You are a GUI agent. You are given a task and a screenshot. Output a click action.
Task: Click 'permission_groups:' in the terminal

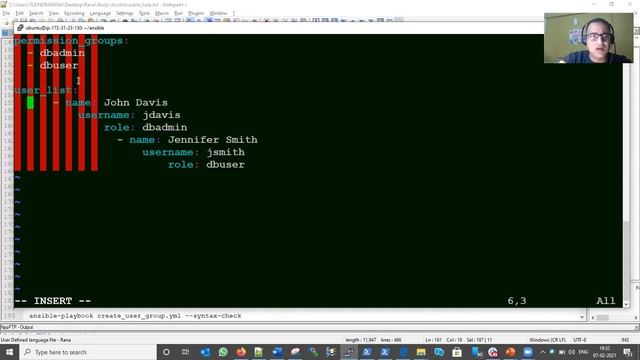pos(71,40)
